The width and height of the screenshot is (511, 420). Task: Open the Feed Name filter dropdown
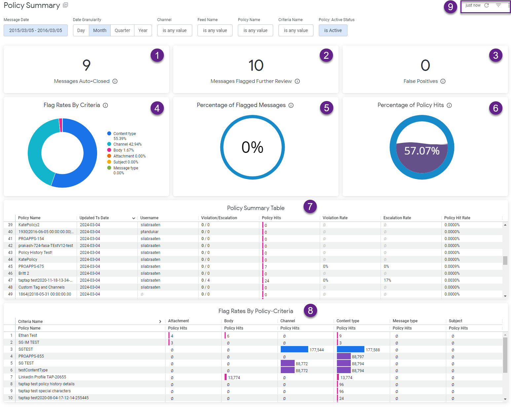215,30
